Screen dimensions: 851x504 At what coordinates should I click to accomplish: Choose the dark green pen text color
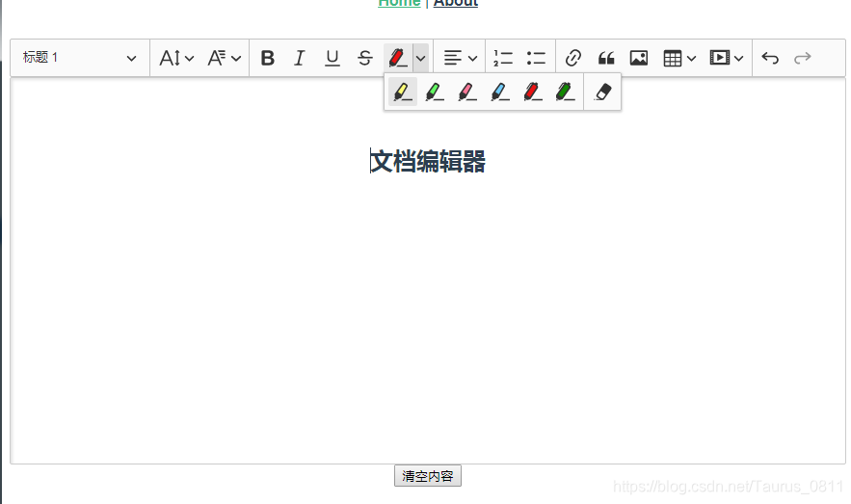point(565,92)
